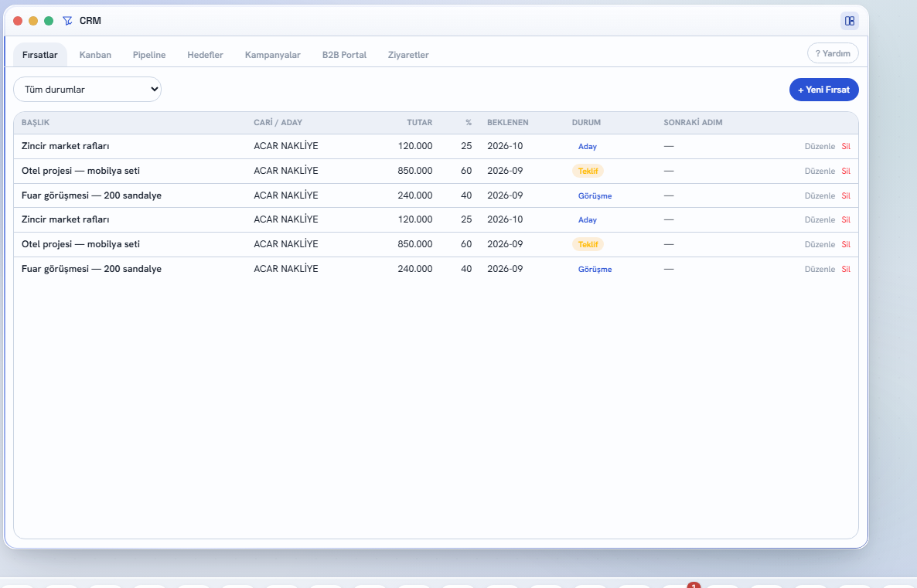Image resolution: width=917 pixels, height=588 pixels.
Task: Open the Pipeline tab
Action: pos(149,55)
